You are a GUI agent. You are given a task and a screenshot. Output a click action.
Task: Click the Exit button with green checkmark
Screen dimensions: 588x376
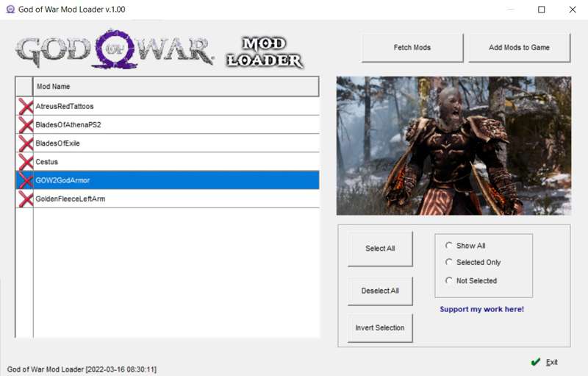pos(545,362)
